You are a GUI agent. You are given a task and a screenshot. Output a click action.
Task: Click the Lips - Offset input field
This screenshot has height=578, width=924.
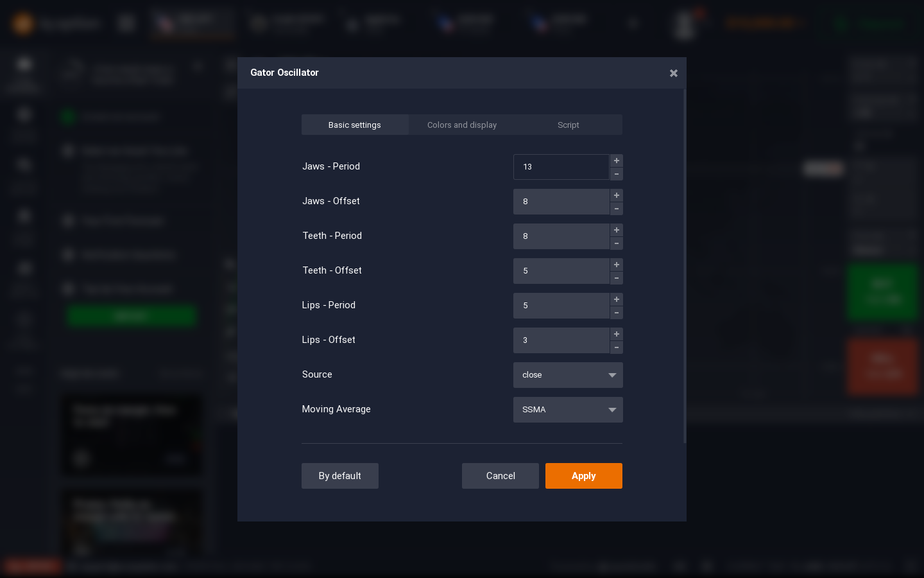point(561,340)
